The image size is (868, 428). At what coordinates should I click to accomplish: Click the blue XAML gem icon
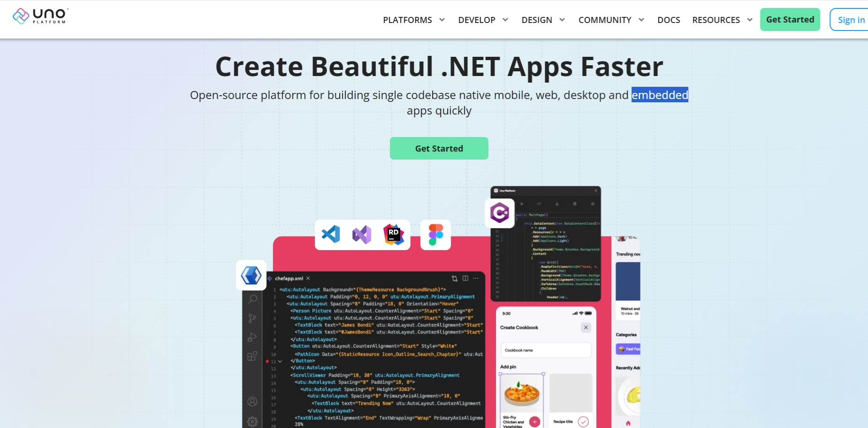coord(251,275)
